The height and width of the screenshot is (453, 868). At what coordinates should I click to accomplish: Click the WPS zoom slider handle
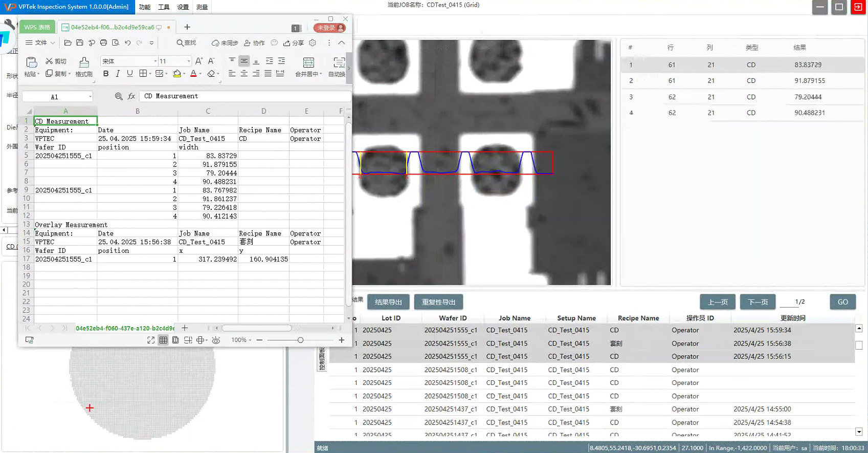click(x=300, y=340)
